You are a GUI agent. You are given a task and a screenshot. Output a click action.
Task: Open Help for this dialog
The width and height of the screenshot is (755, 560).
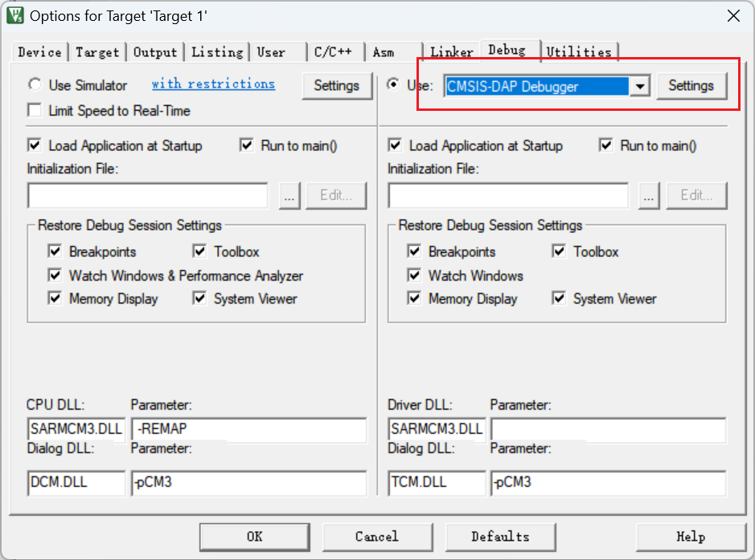coord(691,537)
